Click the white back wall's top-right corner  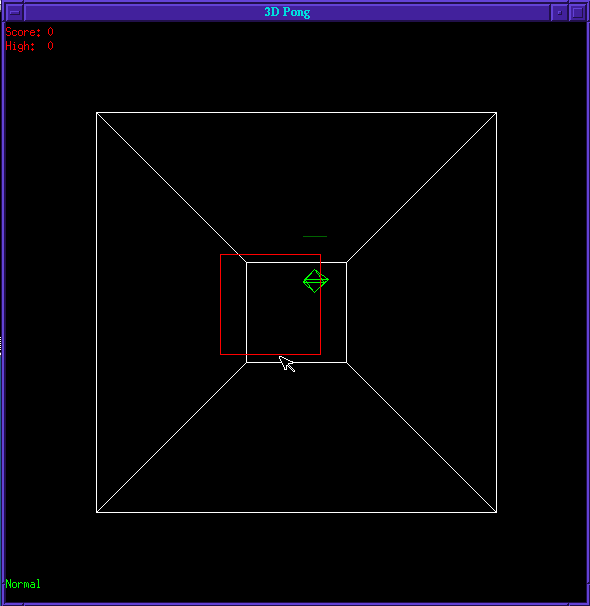click(347, 262)
